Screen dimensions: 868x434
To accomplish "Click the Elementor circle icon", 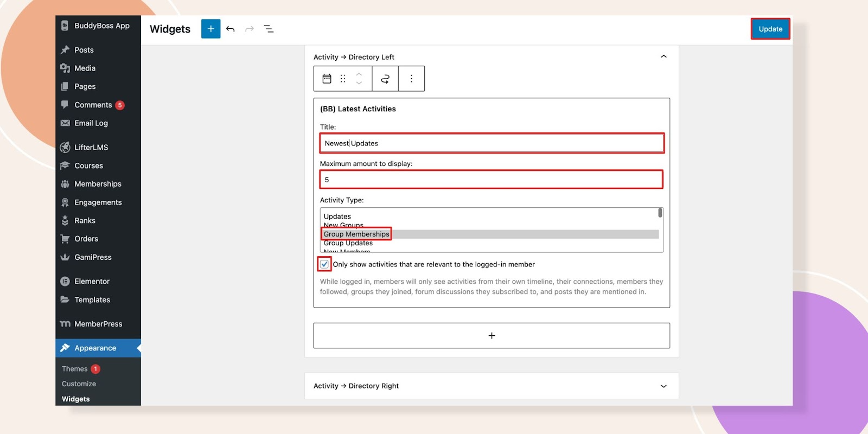I will coord(65,281).
